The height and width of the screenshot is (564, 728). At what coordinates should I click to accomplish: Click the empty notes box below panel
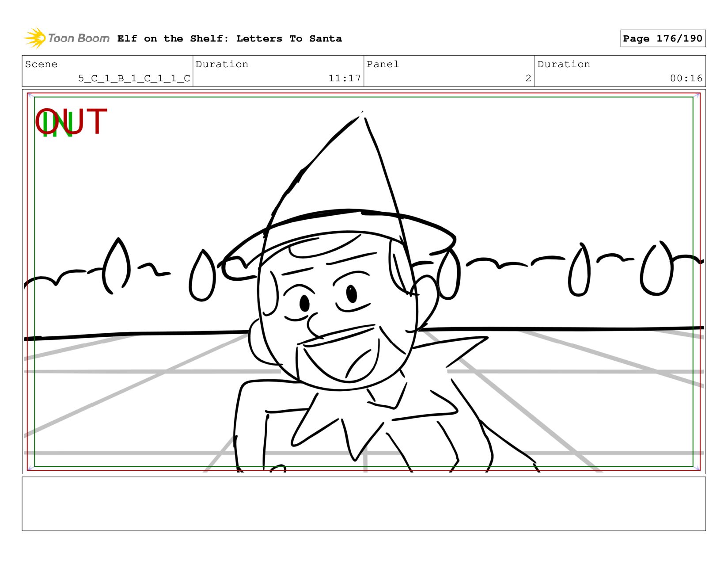364,504
